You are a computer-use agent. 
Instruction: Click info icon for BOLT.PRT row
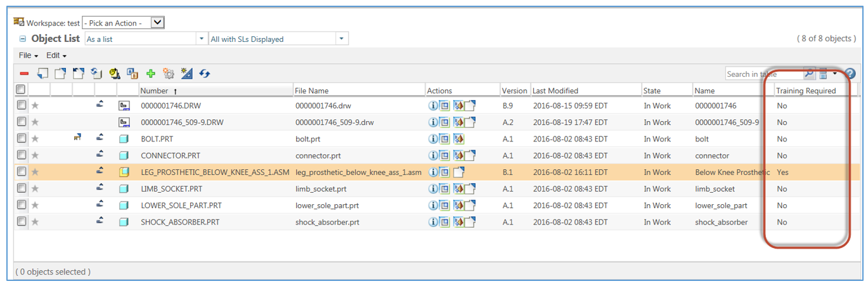tap(433, 138)
